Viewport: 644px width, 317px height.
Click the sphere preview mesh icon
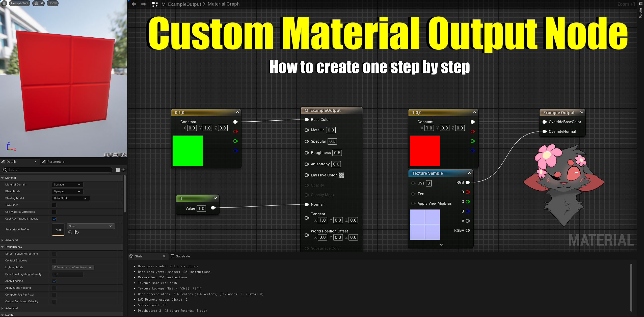tap(111, 155)
